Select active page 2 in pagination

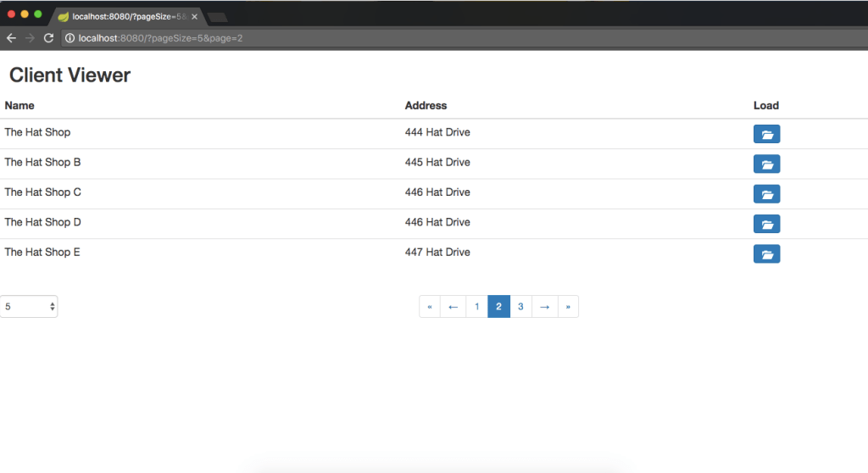(x=498, y=306)
